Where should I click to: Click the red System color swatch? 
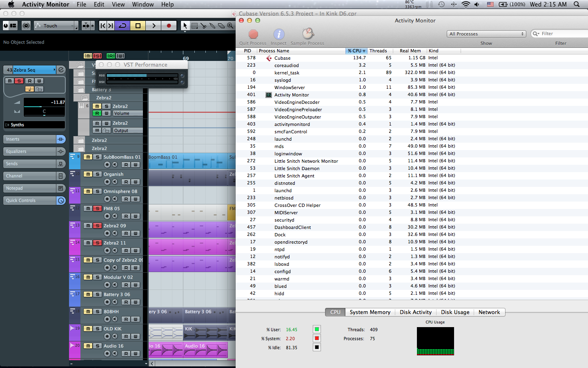(x=317, y=338)
